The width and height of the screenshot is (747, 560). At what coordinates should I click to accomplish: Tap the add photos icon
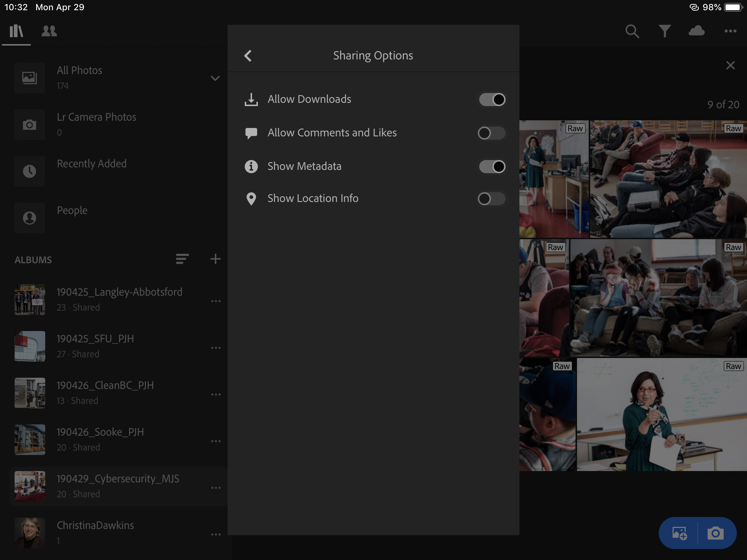[680, 533]
